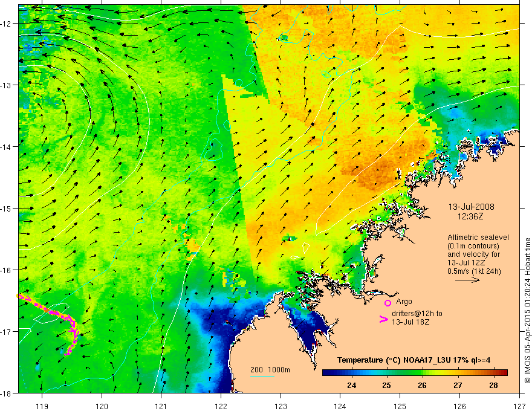
Task: Click the colorbar tick label 26
Action: coord(423,385)
